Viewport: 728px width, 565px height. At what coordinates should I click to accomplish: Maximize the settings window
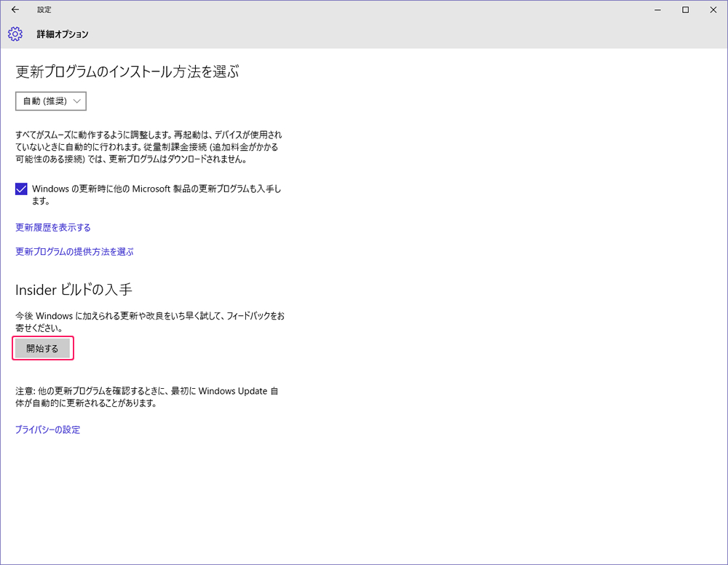(686, 9)
